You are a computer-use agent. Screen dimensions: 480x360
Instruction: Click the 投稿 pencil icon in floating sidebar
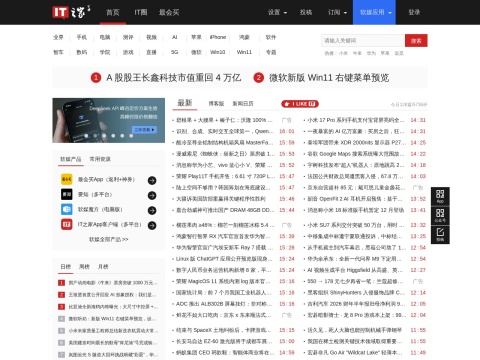[x=440, y=234]
